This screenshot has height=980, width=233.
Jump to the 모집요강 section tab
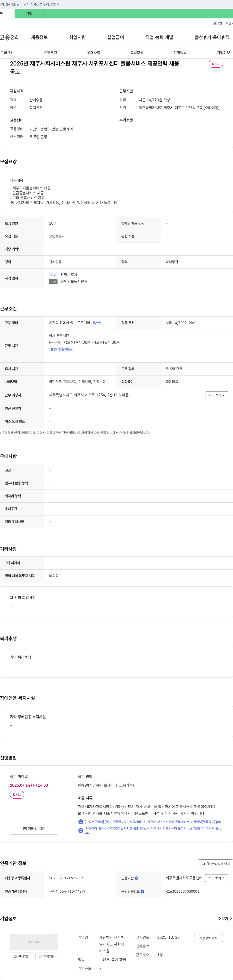pyautogui.click(x=7, y=52)
